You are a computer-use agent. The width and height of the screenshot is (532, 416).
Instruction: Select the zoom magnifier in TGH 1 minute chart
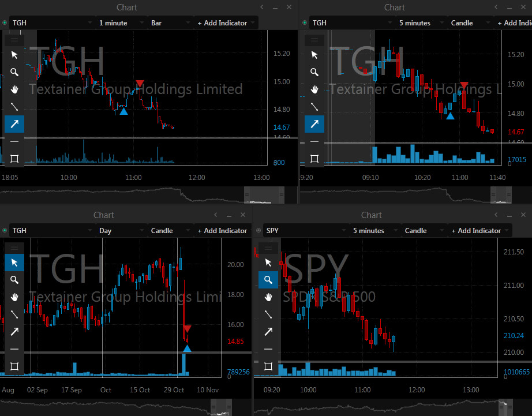(14, 72)
